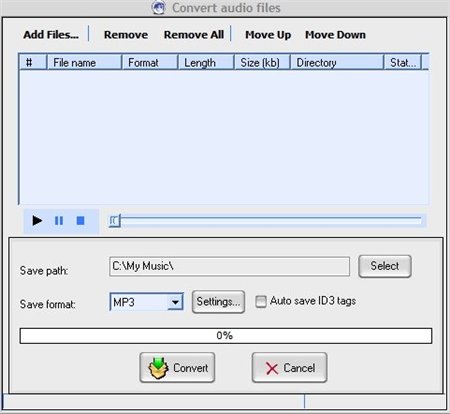
Task: Move selected file down
Action: point(335,35)
